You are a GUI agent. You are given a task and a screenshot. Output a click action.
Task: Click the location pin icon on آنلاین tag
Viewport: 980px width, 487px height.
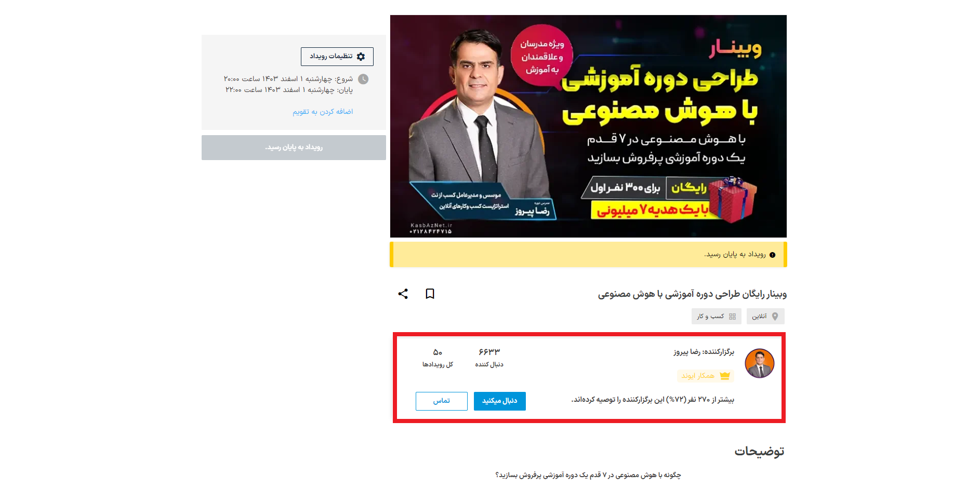pos(775,317)
